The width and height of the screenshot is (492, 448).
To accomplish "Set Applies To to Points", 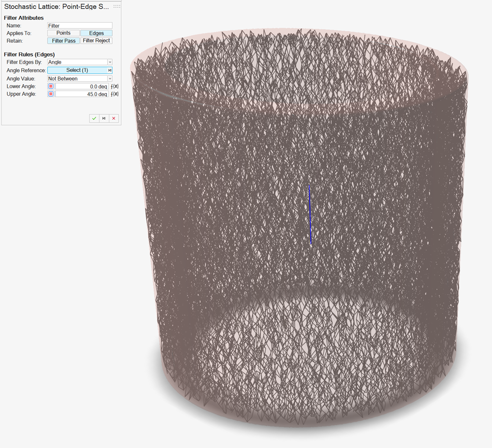I will [x=63, y=33].
